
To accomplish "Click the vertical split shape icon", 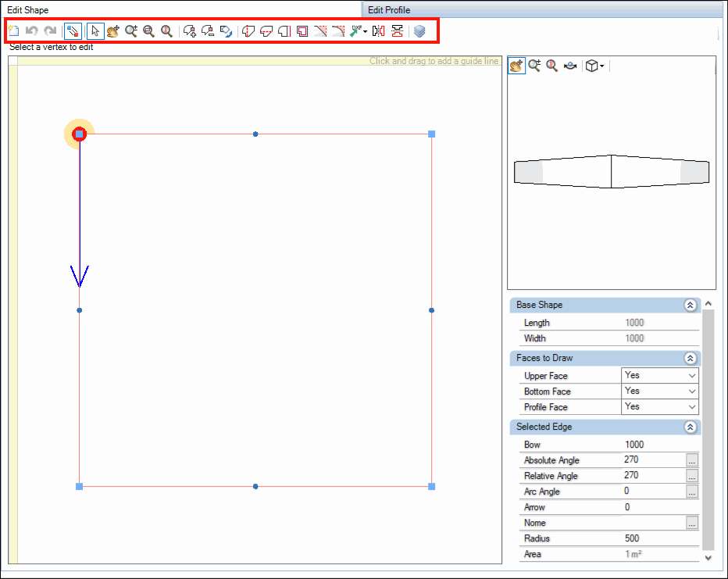I will (248, 31).
